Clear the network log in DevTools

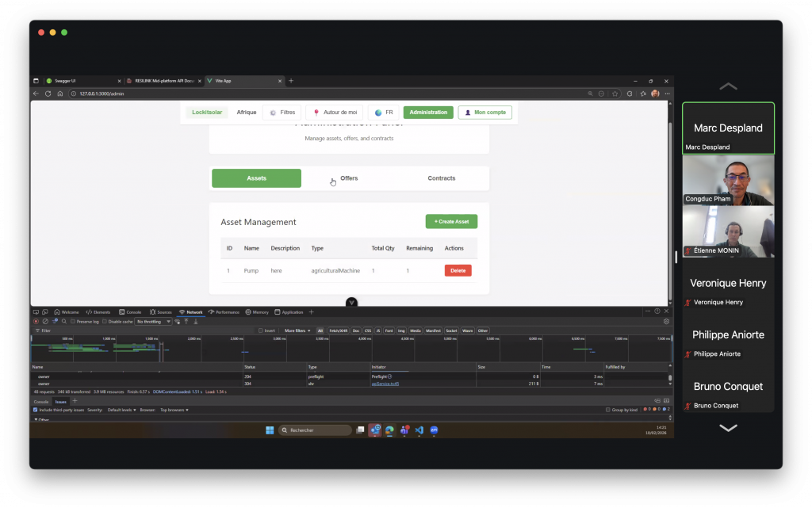[x=45, y=322]
